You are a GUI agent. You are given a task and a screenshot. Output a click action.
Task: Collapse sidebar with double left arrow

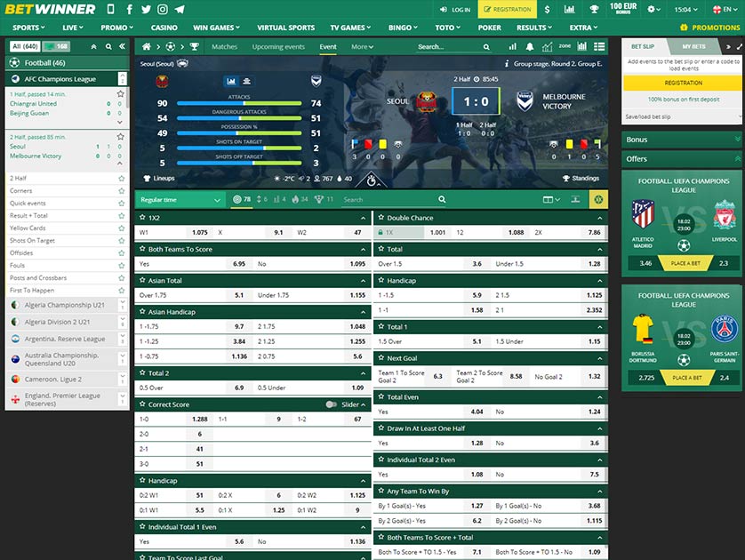[x=122, y=46]
